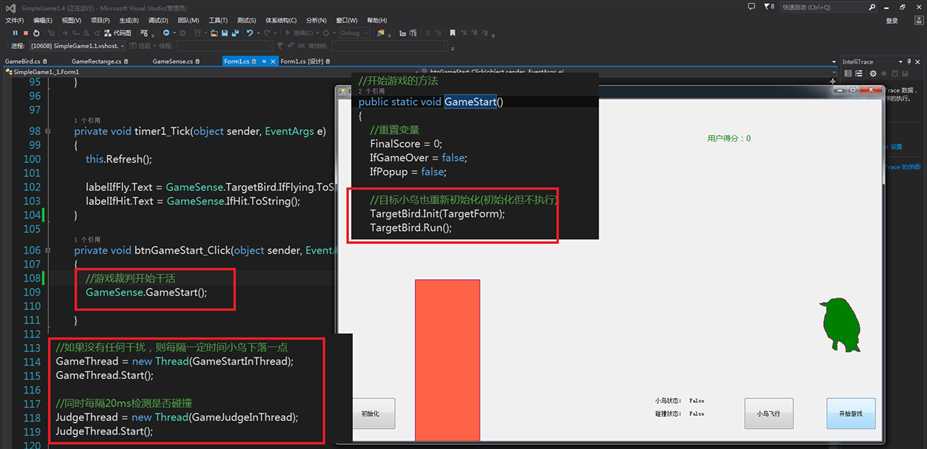Viewport: 927px width, 449px height.
Task: Open the IntelliTrace window position dropdown
Action: (900, 62)
